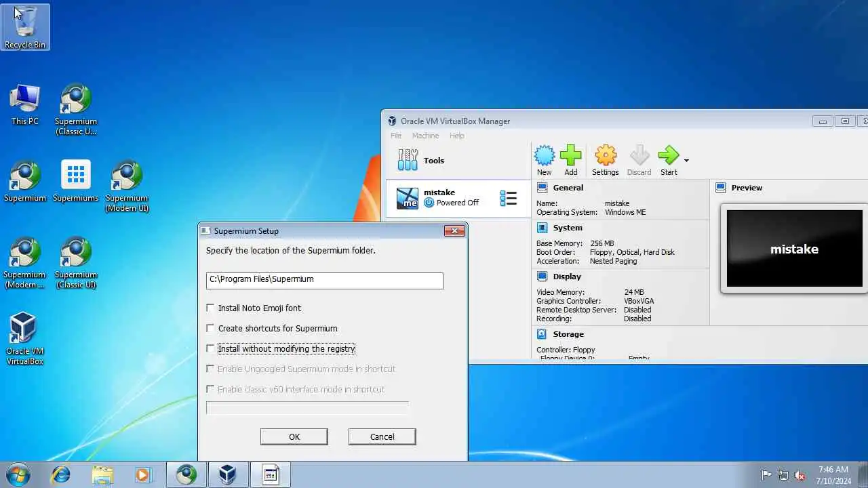Switch to Supermium taskbar button
The width and height of the screenshot is (868, 488).
(186, 474)
